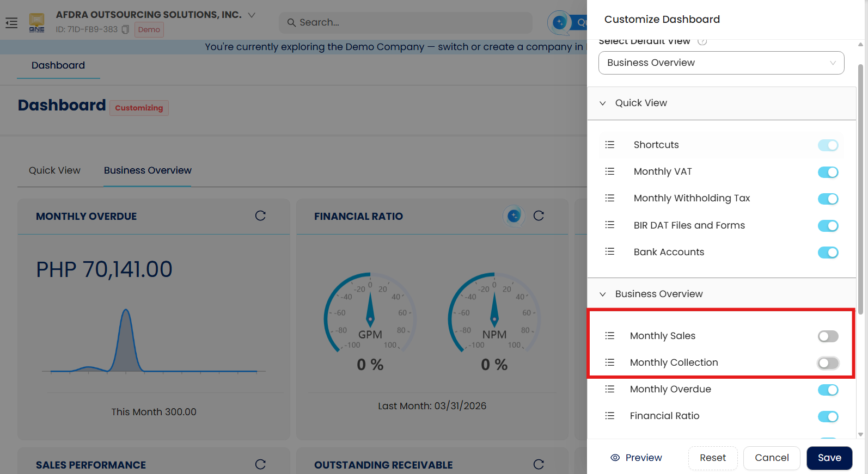The width and height of the screenshot is (868, 474).
Task: Enable the Monthly Sales toggle
Action: 828,336
